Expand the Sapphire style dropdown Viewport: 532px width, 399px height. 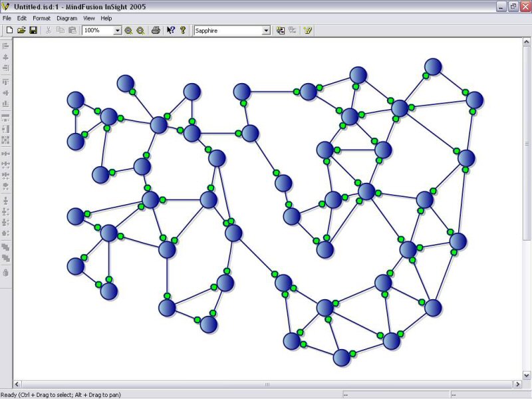tap(266, 31)
